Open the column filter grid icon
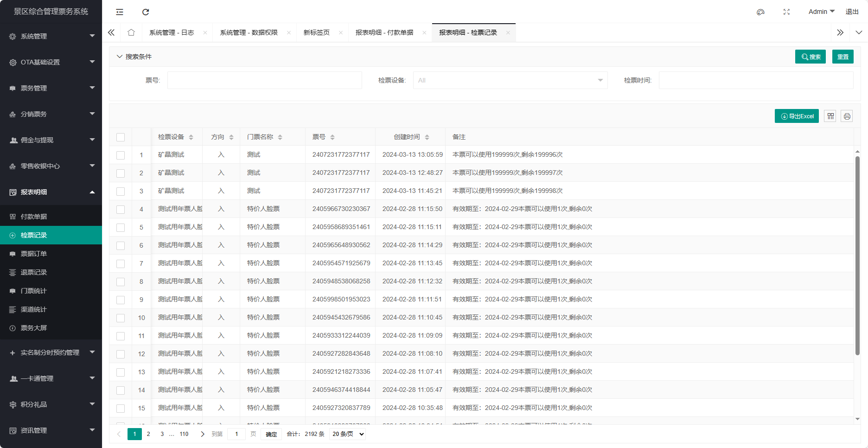Image resolution: width=868 pixels, height=448 pixels. (x=830, y=116)
